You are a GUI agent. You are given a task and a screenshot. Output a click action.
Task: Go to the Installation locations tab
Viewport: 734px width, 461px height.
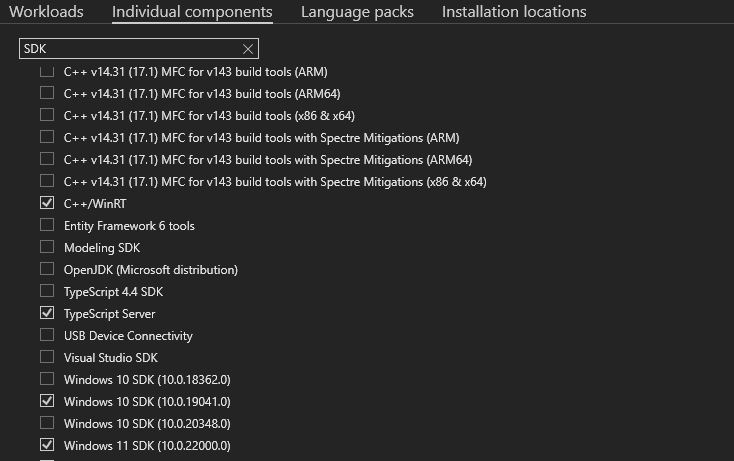click(x=514, y=12)
